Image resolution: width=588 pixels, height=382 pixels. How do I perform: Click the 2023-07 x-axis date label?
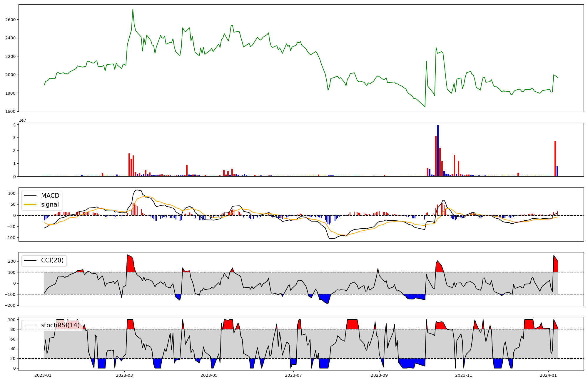tap(294, 375)
